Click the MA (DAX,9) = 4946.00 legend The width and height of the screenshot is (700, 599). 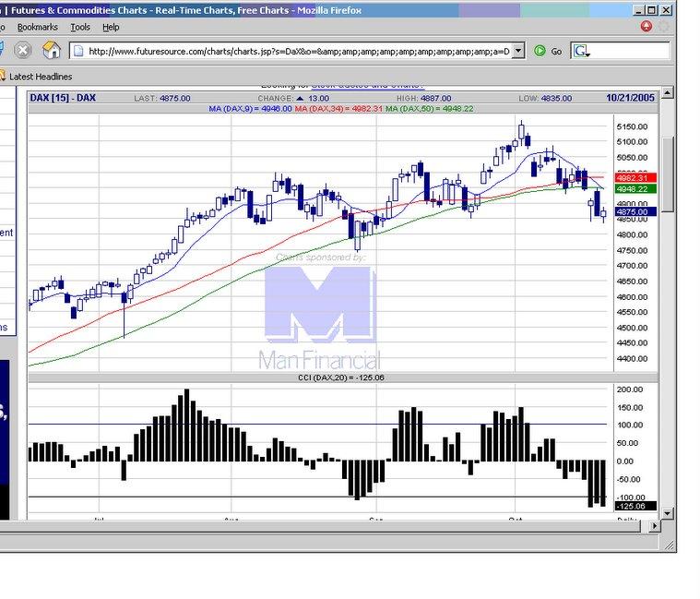[250, 109]
